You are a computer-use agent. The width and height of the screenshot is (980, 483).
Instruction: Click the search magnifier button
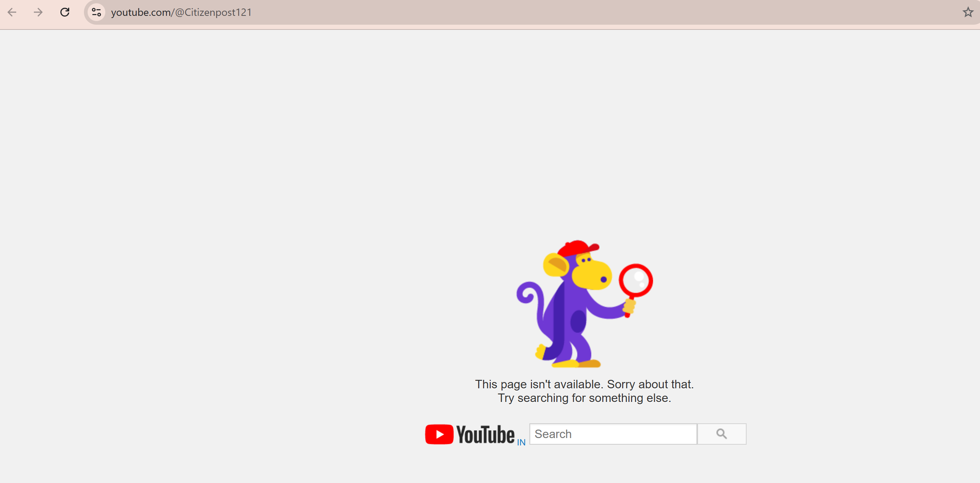[721, 434]
